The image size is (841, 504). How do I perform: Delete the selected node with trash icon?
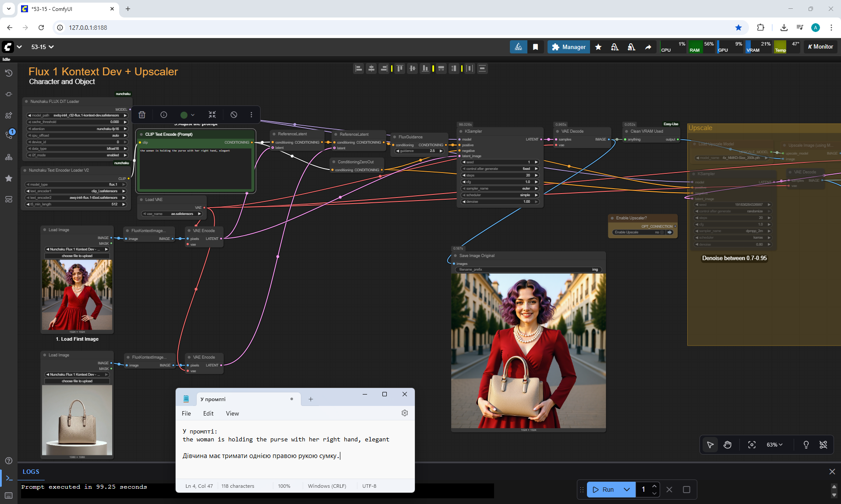tap(142, 115)
